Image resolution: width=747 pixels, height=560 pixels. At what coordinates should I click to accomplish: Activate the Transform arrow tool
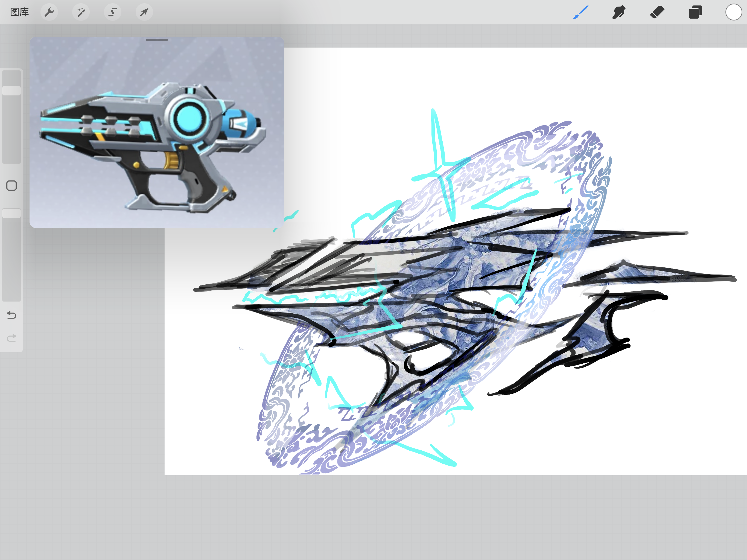(144, 12)
